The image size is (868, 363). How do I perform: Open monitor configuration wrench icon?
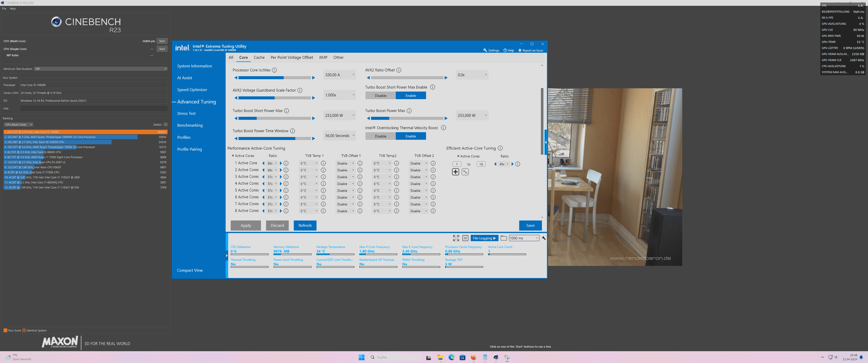(x=543, y=238)
